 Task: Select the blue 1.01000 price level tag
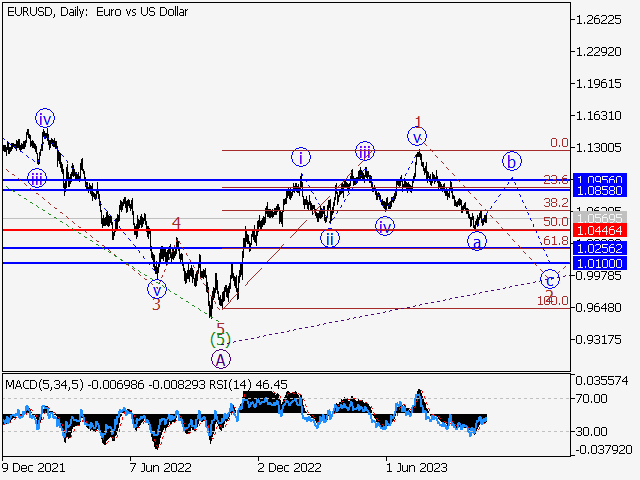coord(600,263)
